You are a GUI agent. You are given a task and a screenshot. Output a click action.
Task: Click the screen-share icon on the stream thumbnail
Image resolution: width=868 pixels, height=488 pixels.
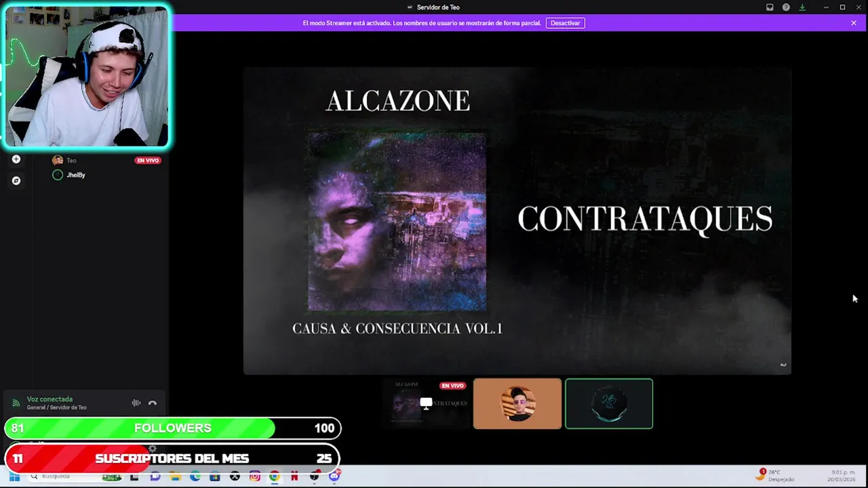click(426, 404)
